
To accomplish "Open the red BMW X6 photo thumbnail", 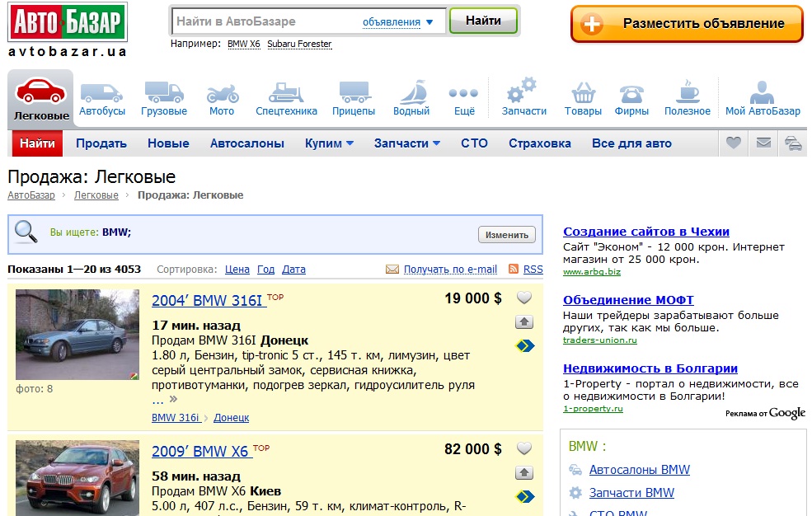I will click(x=77, y=478).
